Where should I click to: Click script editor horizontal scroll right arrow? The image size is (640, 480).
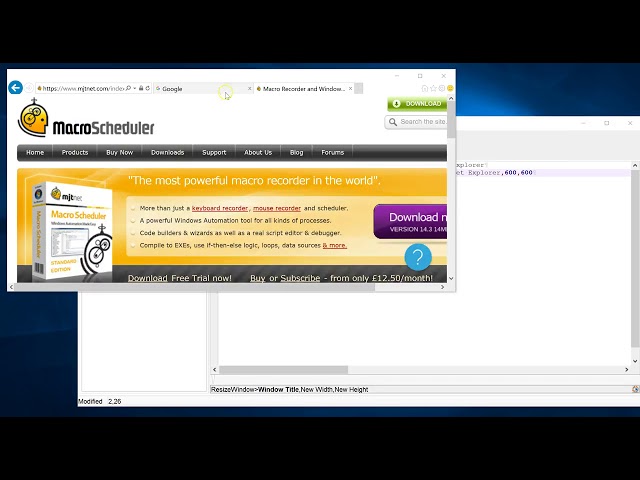point(627,369)
